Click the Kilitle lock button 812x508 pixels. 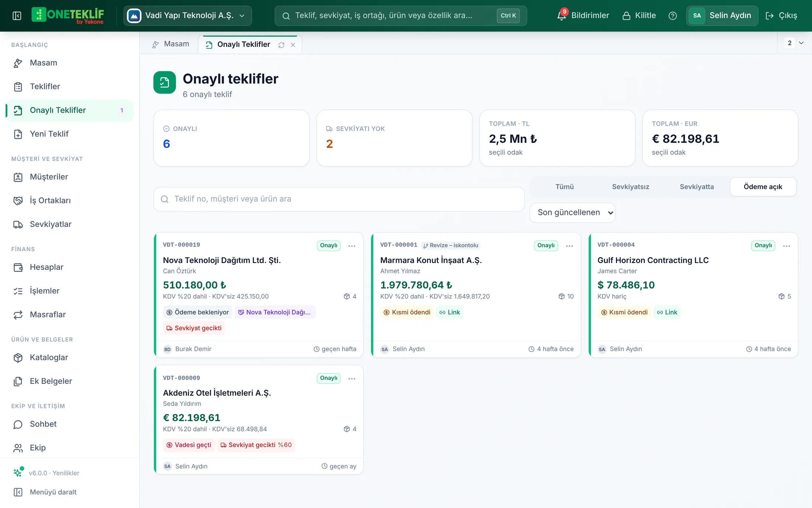(639, 16)
